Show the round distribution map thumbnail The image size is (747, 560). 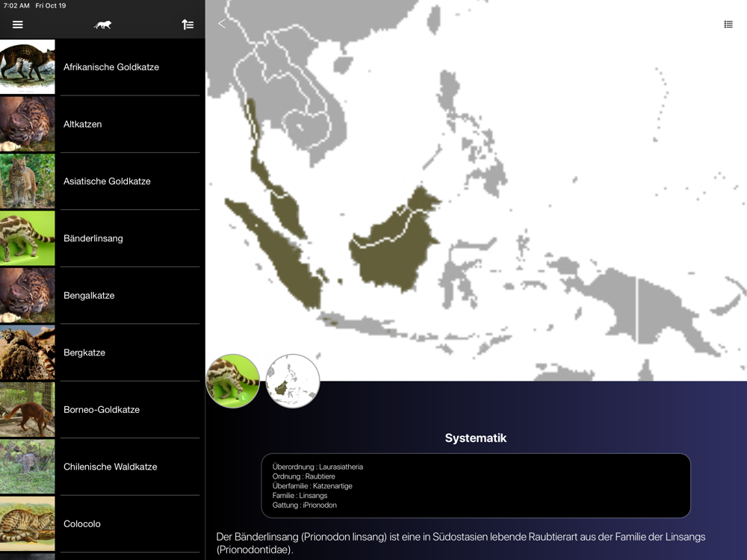click(293, 381)
